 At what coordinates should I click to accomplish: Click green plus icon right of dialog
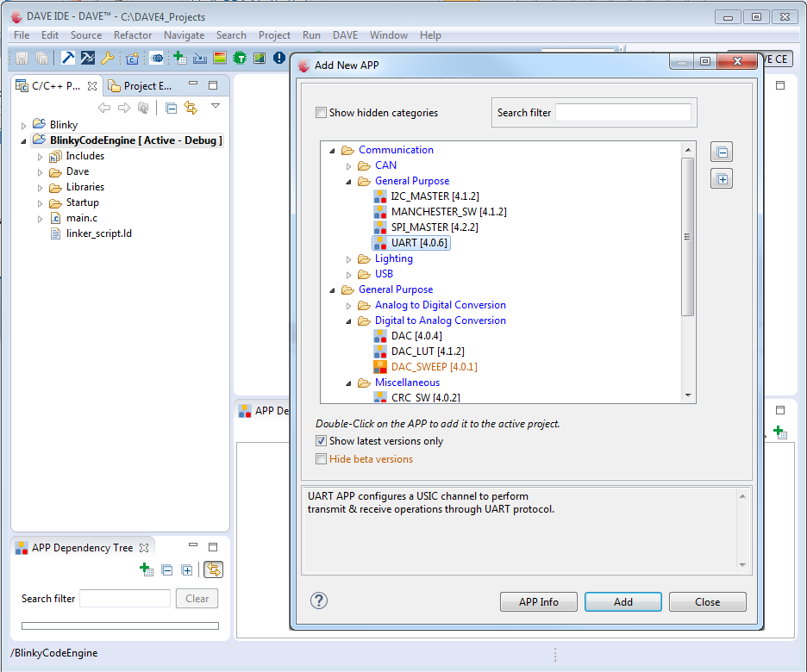point(780,432)
